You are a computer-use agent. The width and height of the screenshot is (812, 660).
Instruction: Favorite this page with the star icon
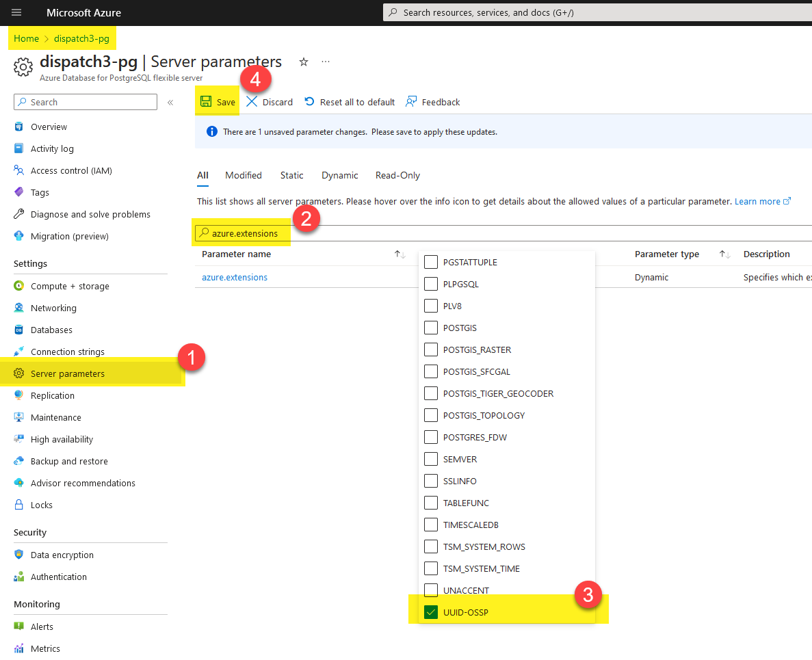304,62
